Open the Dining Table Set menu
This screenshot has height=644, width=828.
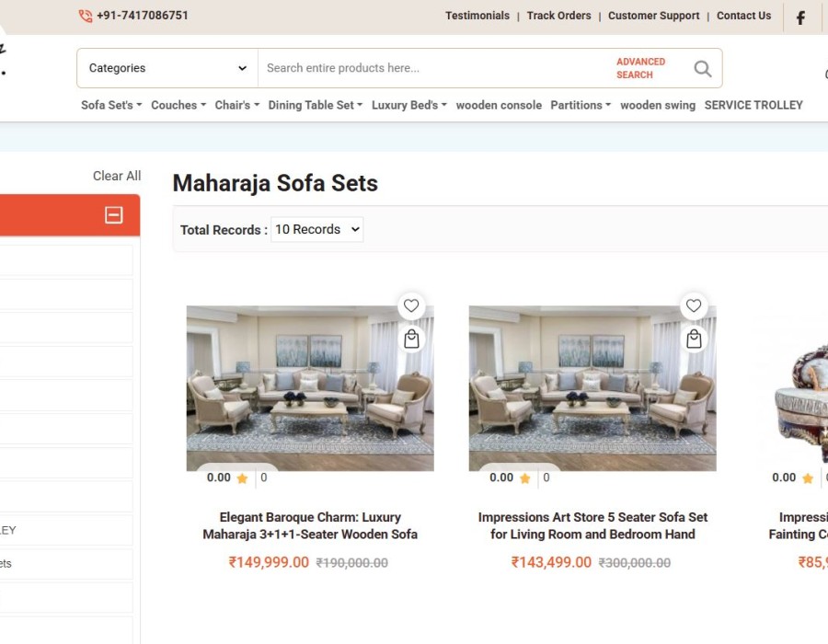click(315, 105)
